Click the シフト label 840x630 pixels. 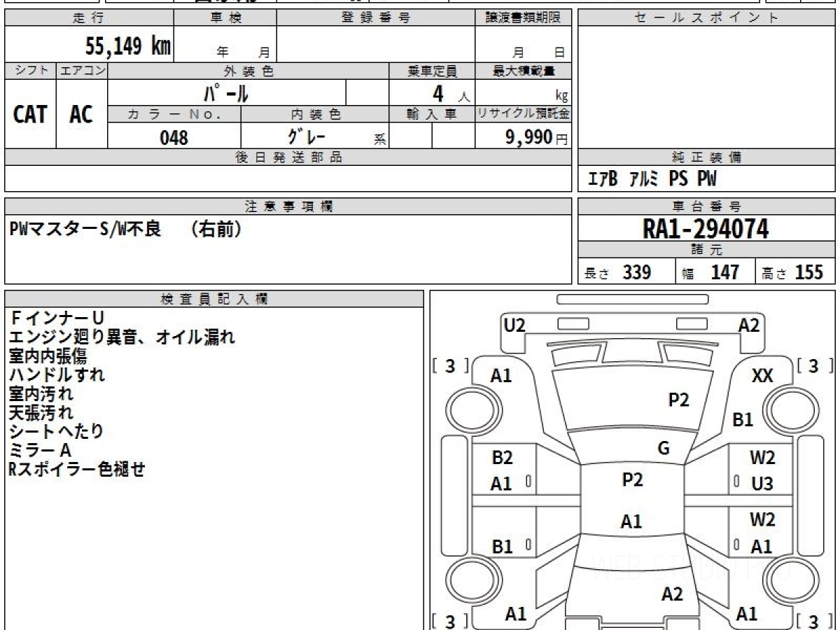click(x=31, y=71)
